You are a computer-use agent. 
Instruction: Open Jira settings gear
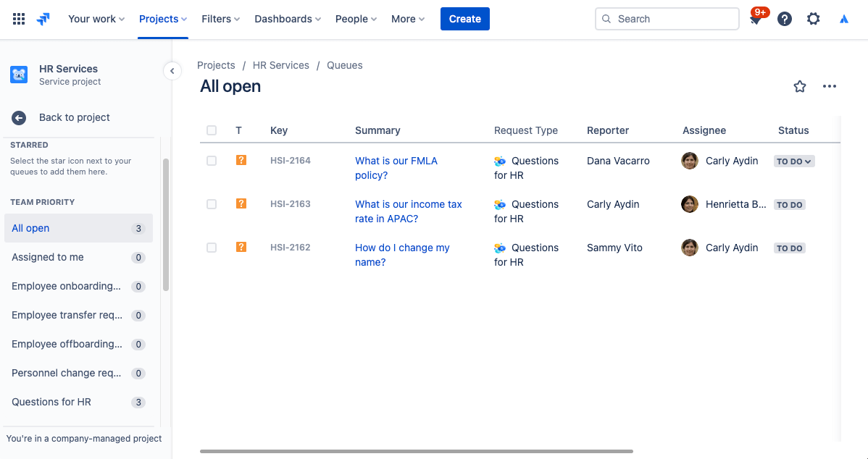[813, 19]
